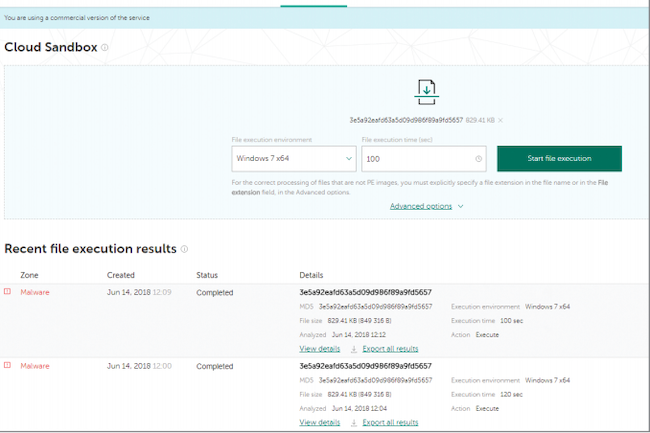
Task: Expand the Advanced options link
Action: tap(427, 206)
